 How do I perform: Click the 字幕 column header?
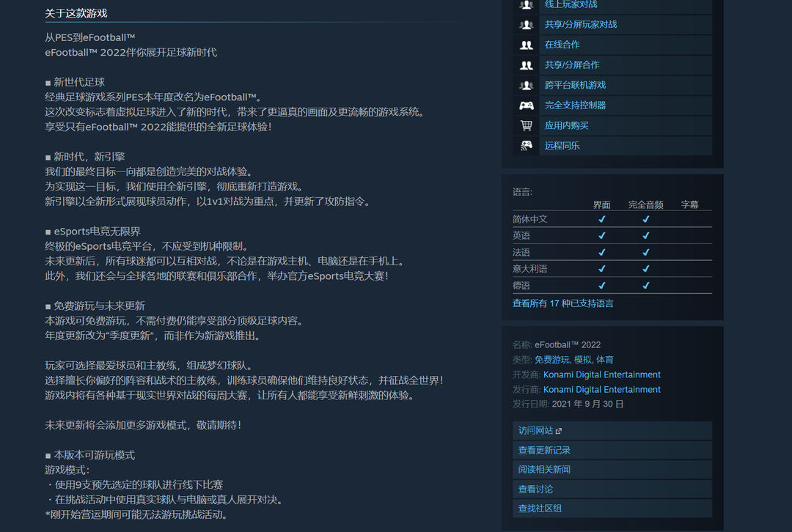coord(689,204)
